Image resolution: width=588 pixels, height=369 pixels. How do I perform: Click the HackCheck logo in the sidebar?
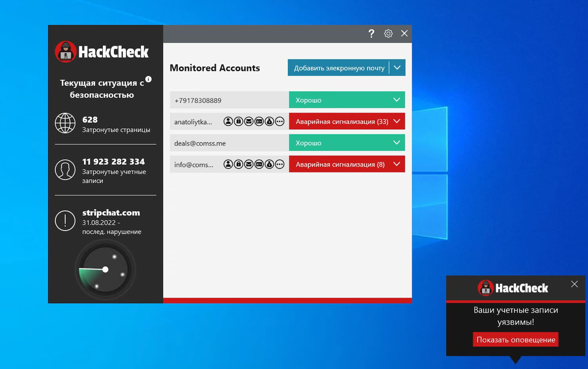[102, 52]
